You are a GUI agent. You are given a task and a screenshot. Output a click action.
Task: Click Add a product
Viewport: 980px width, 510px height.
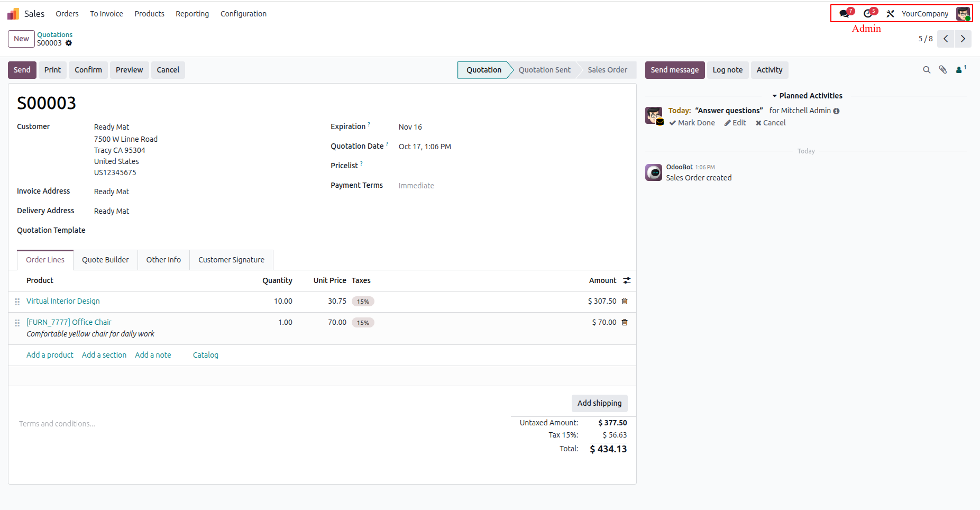coord(50,355)
